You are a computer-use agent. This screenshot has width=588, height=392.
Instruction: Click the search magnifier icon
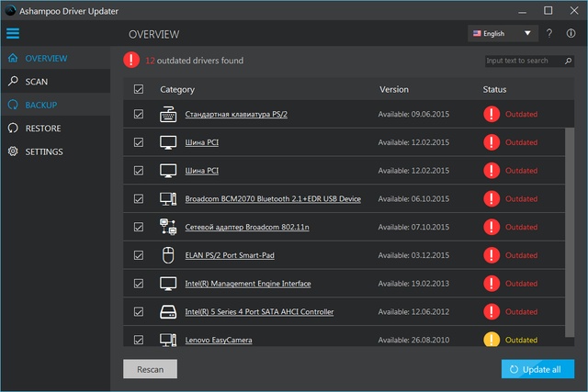tap(568, 61)
